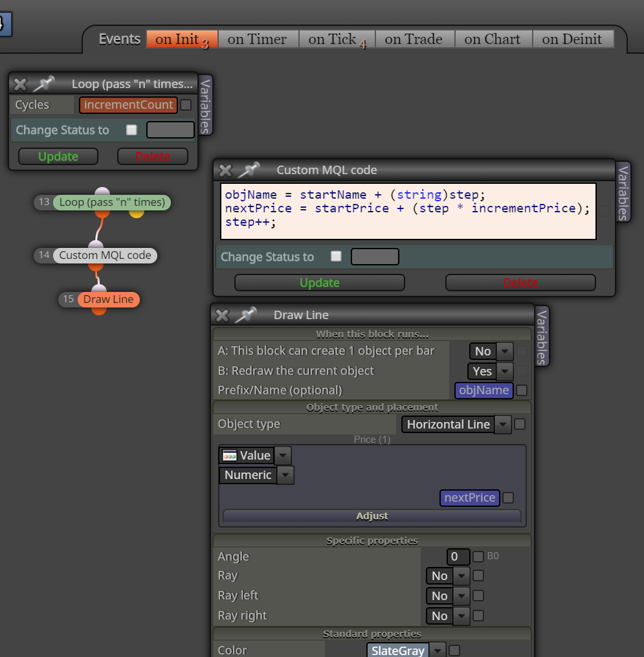
Task: Click inside the MQL code text area
Action: coord(408,211)
